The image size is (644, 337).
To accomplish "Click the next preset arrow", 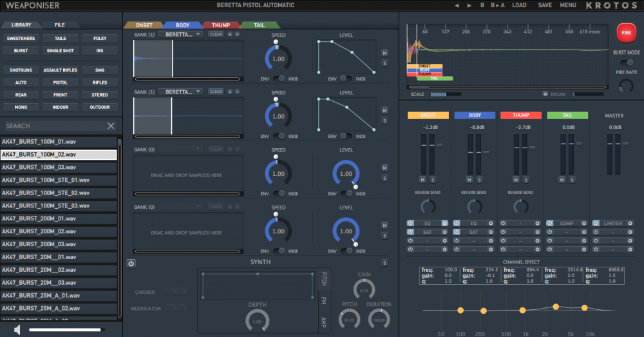I will [469, 5].
